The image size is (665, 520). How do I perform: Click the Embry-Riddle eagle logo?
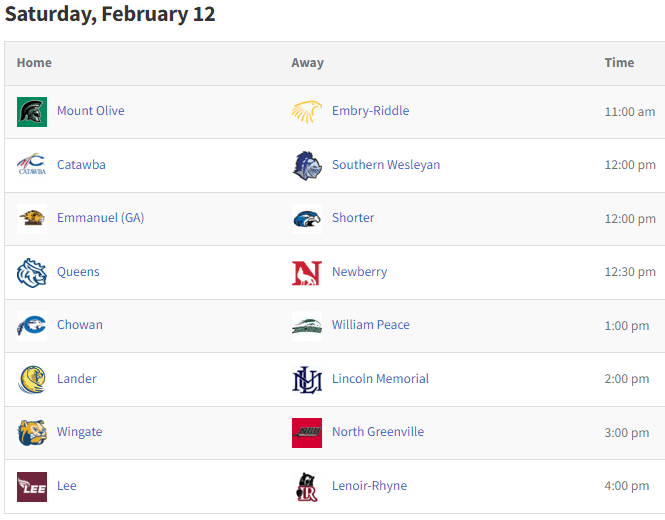pos(307,112)
